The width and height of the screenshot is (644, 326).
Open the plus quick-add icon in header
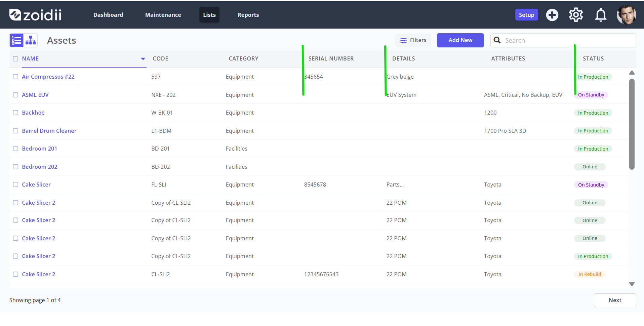click(x=552, y=15)
